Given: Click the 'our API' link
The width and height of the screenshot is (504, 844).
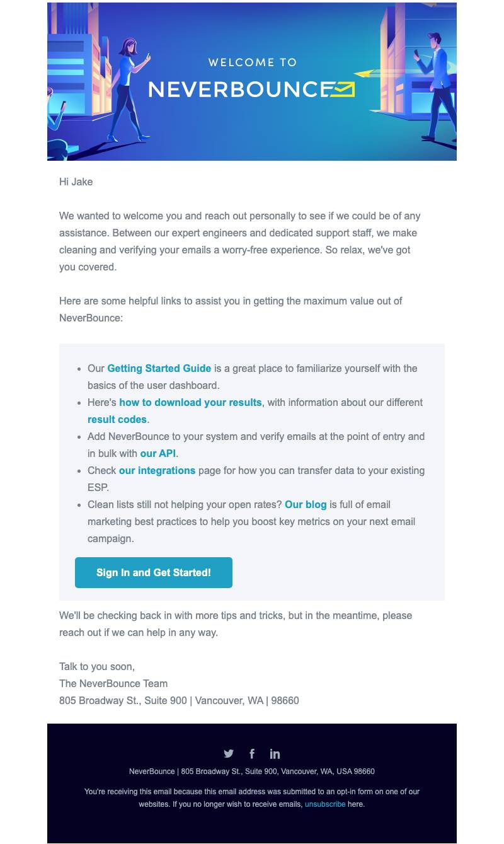Looking at the screenshot, I should tap(157, 453).
